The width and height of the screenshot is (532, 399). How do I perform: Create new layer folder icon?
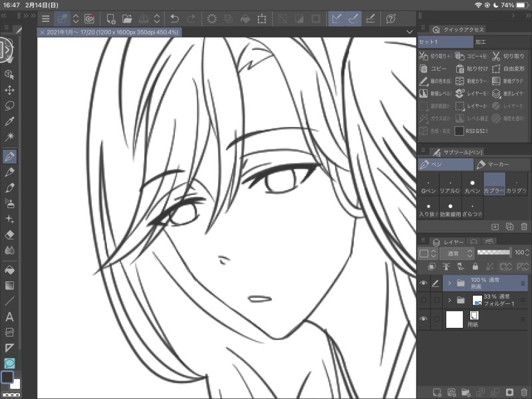[x=466, y=392]
